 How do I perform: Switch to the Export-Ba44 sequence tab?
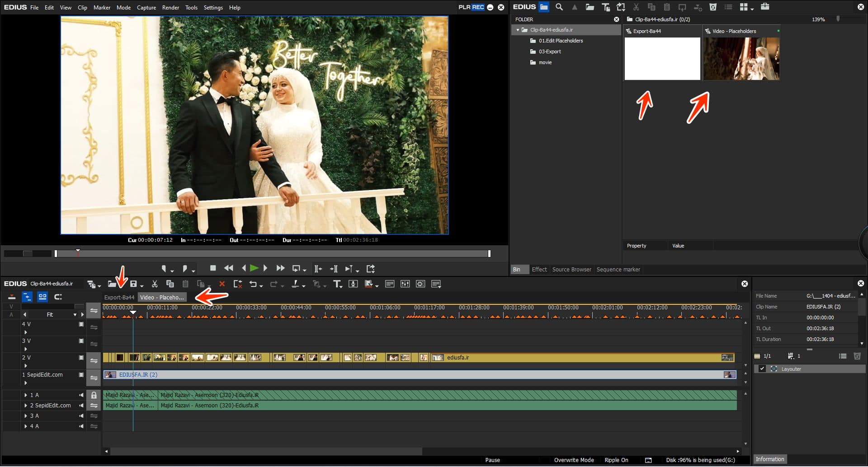119,298
